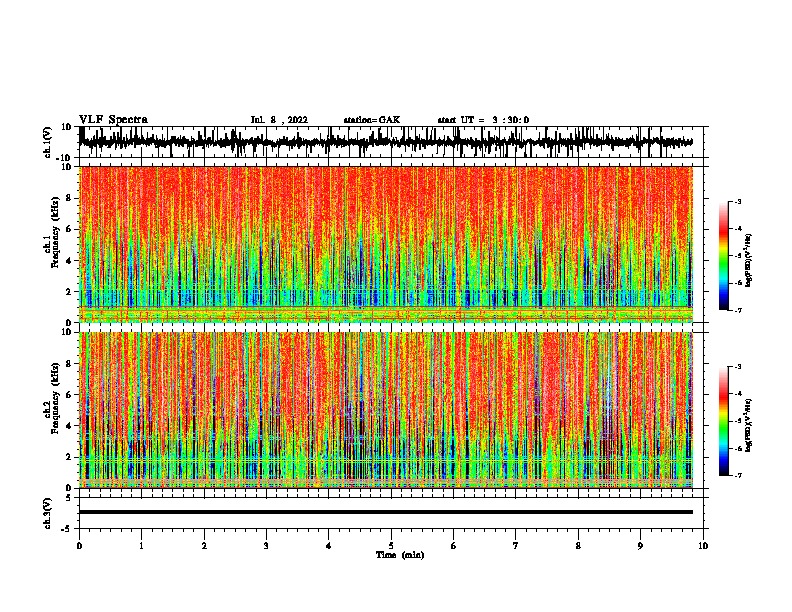This screenshot has width=792, height=612.
Task: Click time axis tick label "9"
Action: (x=640, y=546)
